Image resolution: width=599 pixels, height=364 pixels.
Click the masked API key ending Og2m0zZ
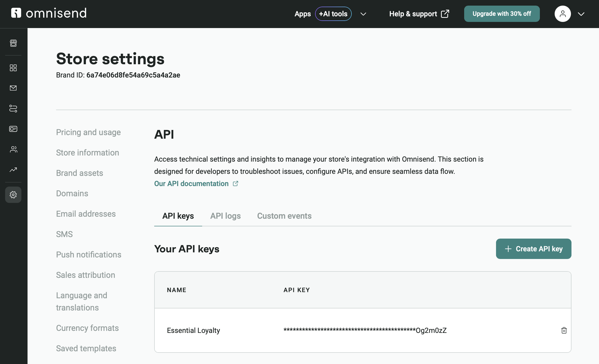tap(365, 330)
